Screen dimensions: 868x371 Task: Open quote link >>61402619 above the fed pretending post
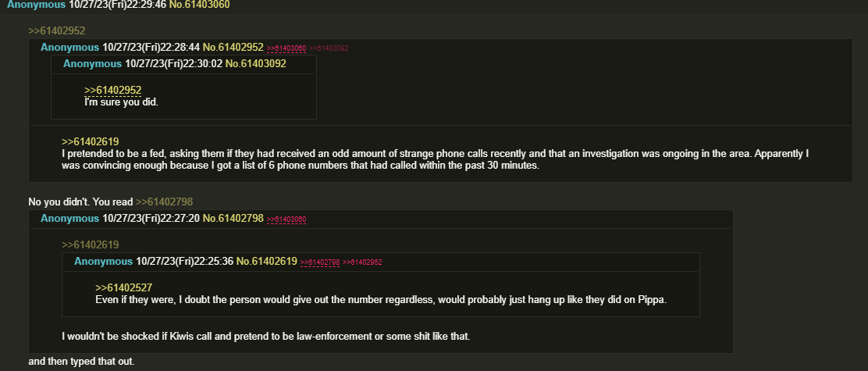91,141
